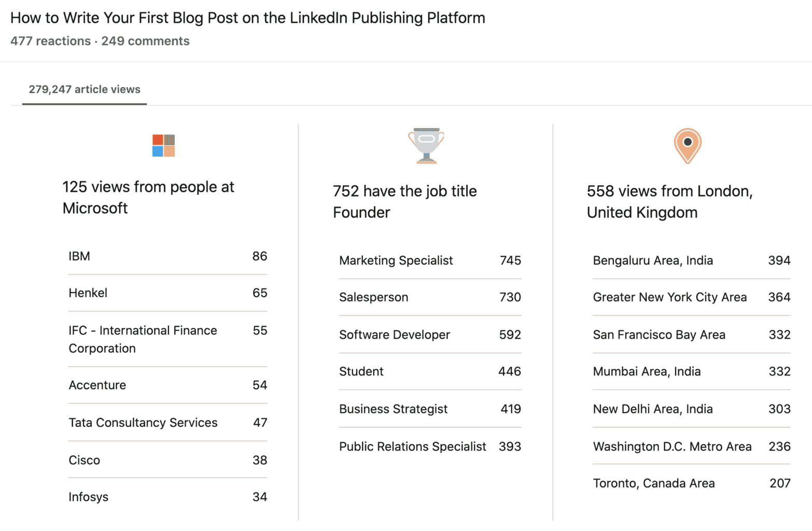Select the 279,247 article views tab

point(85,89)
